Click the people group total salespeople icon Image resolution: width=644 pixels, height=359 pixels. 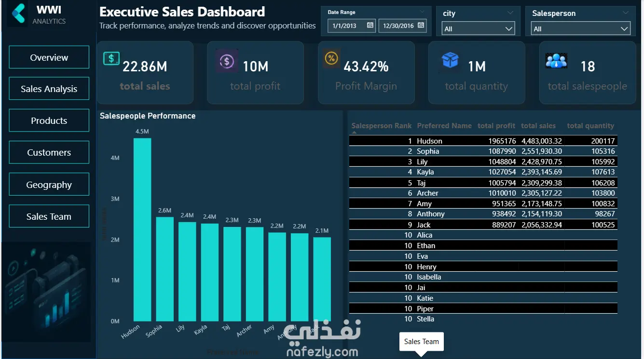coord(556,60)
